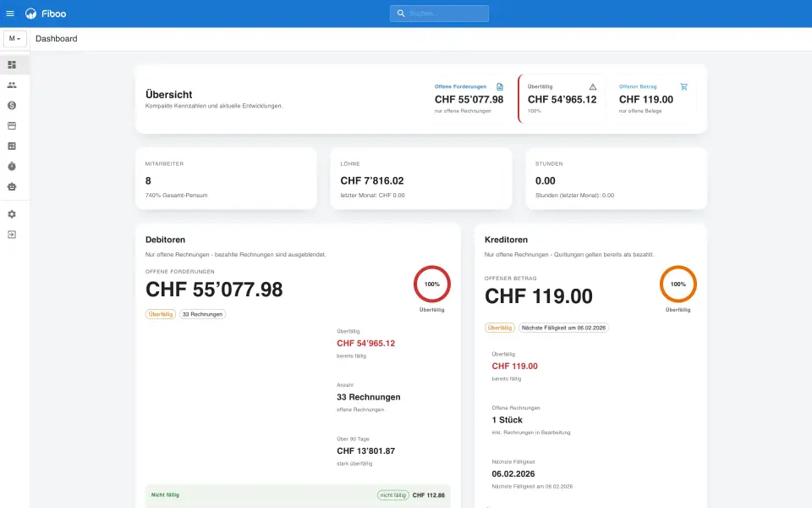This screenshot has width=812, height=508.
Task: Open the dollar coin icon in the sidebar
Action: [x=12, y=105]
